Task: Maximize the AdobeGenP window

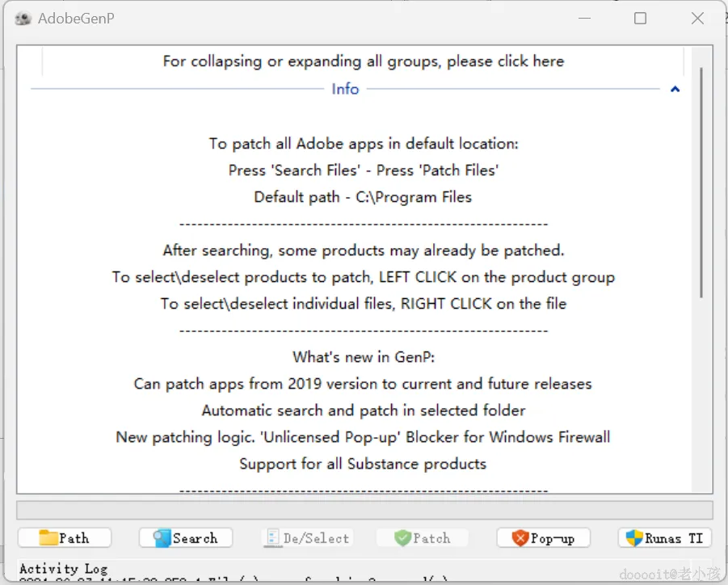Action: 640,18
